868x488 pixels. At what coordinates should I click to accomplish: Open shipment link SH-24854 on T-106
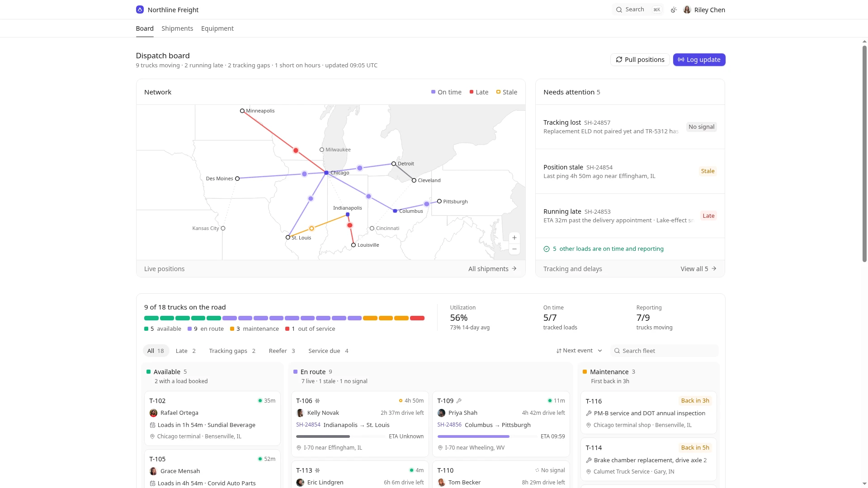[x=308, y=425]
